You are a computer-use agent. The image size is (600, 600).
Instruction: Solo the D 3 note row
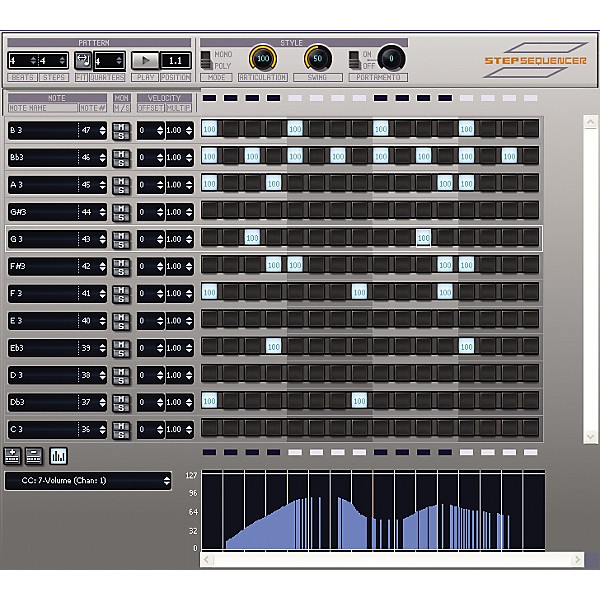point(121,380)
